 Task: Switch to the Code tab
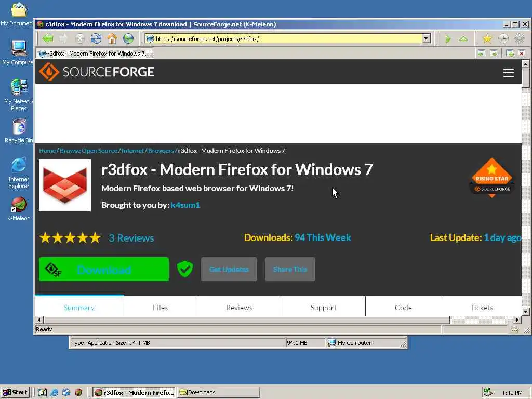tap(403, 308)
